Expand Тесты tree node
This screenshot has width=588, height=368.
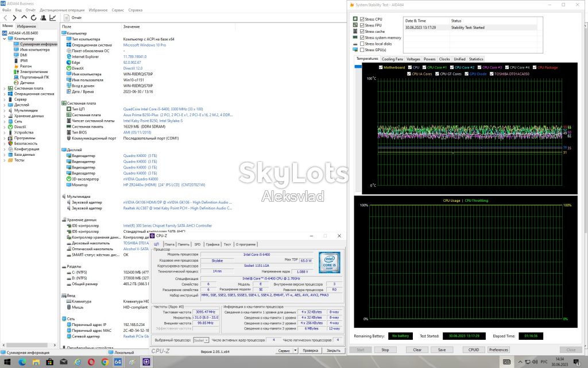click(x=4, y=160)
